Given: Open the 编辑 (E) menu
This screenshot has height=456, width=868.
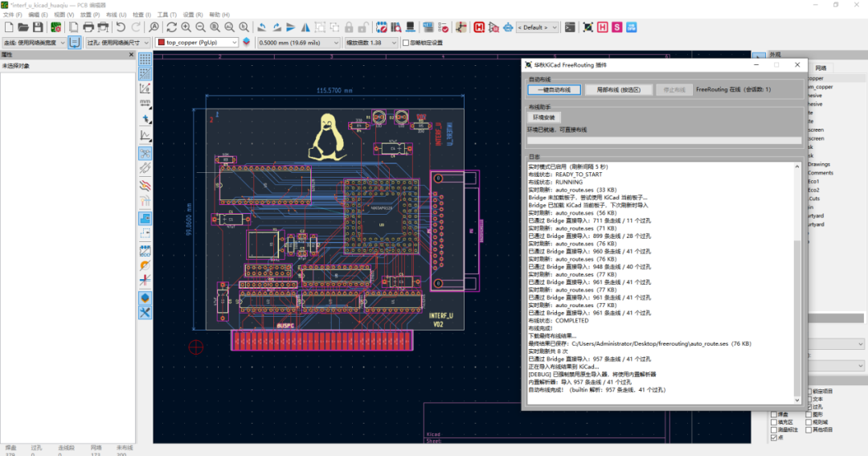Looking at the screenshot, I should tap(38, 15).
